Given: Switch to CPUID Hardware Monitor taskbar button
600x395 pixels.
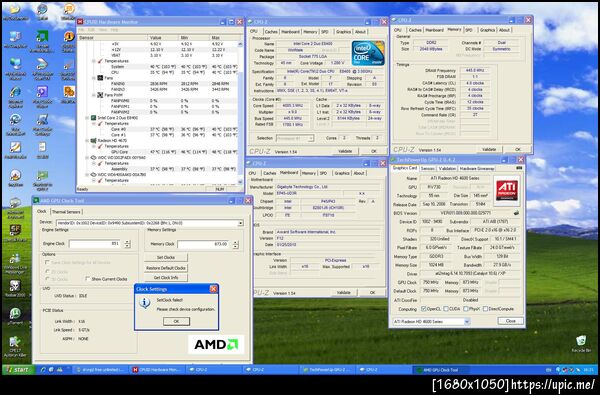Looking at the screenshot, I should tap(156, 370).
